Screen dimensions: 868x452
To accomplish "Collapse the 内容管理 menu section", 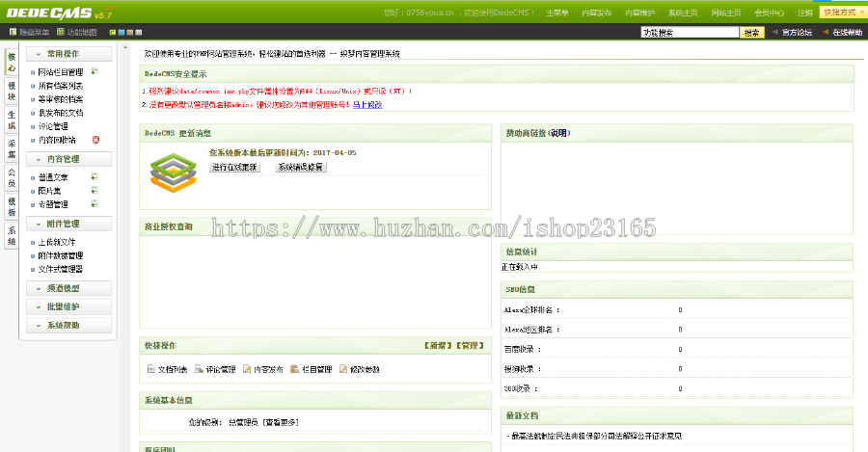I will point(68,159).
